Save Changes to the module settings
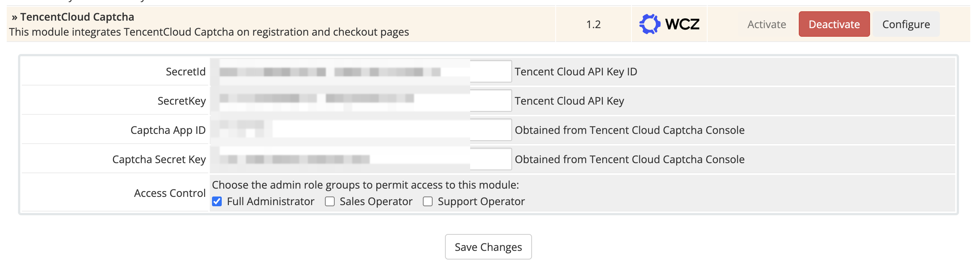 pos(488,247)
